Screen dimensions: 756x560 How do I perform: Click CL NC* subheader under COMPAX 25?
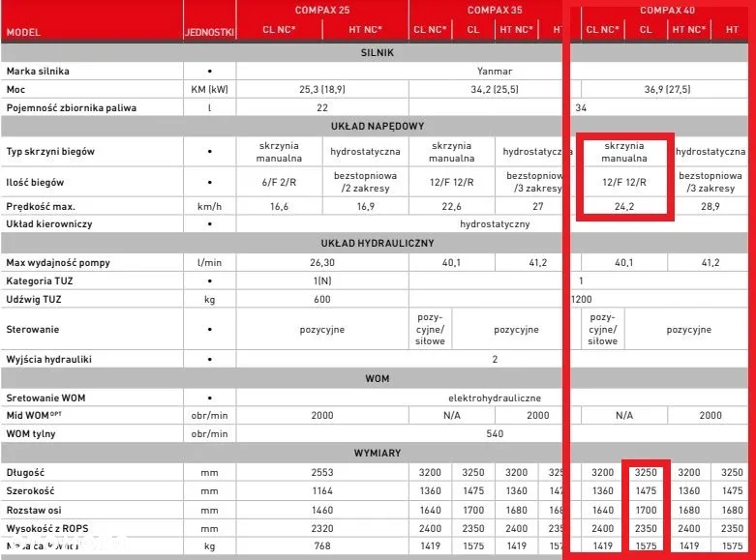click(279, 29)
